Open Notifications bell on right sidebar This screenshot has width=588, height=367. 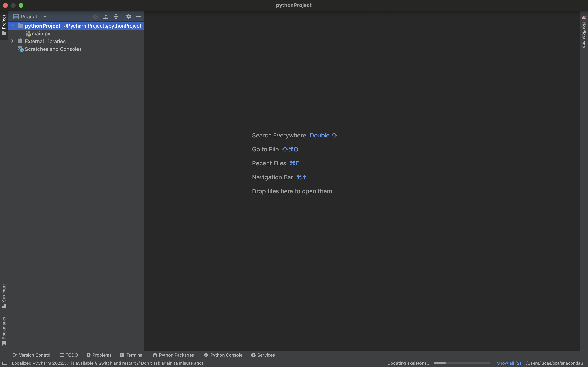pos(584,18)
